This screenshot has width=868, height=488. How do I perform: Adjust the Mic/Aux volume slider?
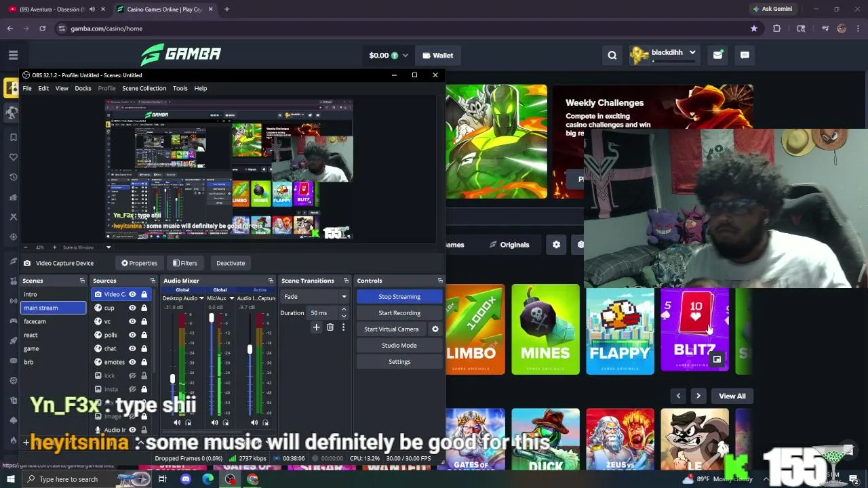click(x=212, y=317)
